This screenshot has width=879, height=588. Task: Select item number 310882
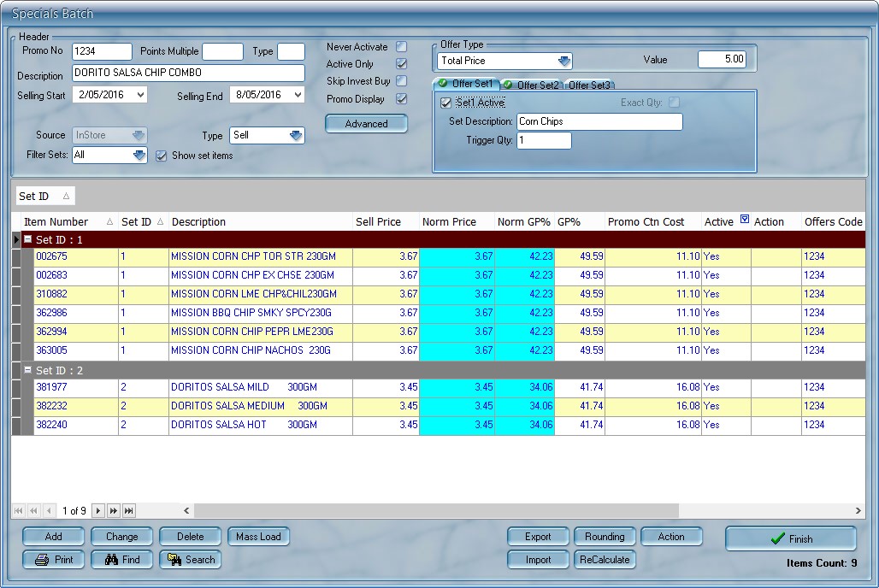51,294
